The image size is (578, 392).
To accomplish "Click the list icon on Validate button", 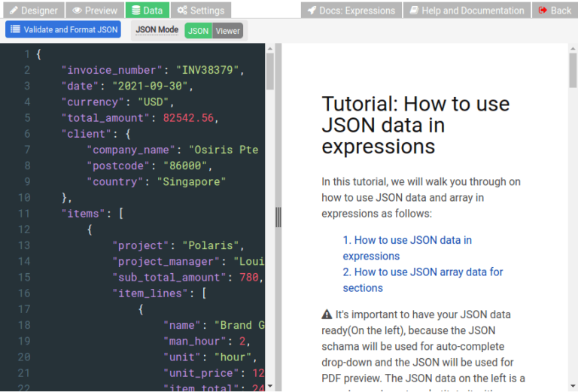I will click(15, 29).
